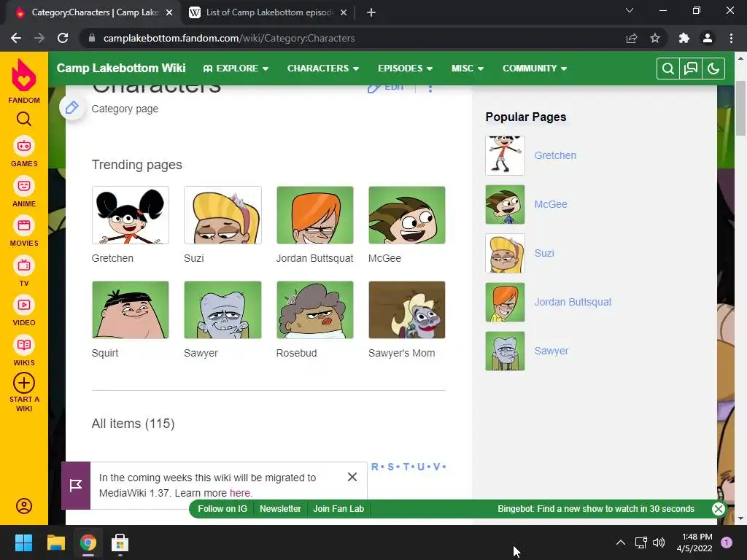Expand the Misc dropdown menu
This screenshot has width=747, height=560.
click(x=468, y=68)
